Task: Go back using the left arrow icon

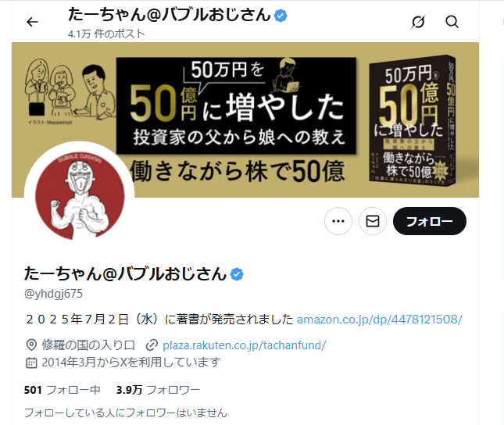Action: [x=32, y=22]
